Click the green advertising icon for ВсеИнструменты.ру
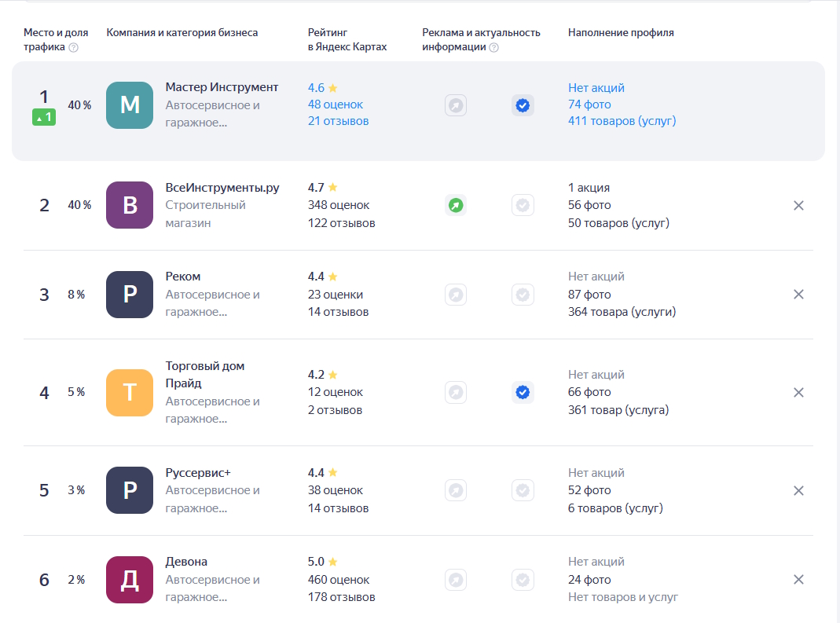Screen dimensions: 840x623 456,205
